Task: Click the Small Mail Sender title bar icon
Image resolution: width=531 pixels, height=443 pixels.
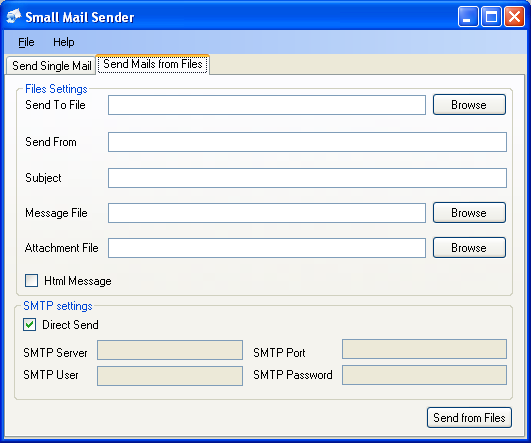Action: point(14,16)
